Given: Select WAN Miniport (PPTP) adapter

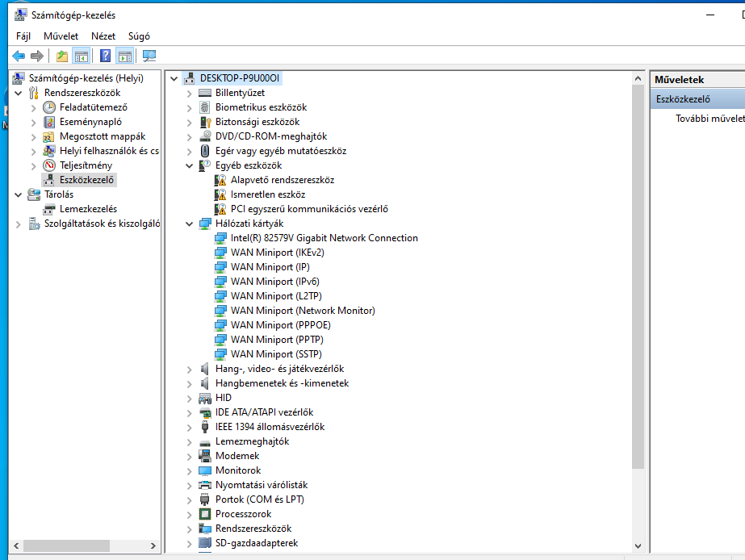Looking at the screenshot, I should click(x=277, y=340).
